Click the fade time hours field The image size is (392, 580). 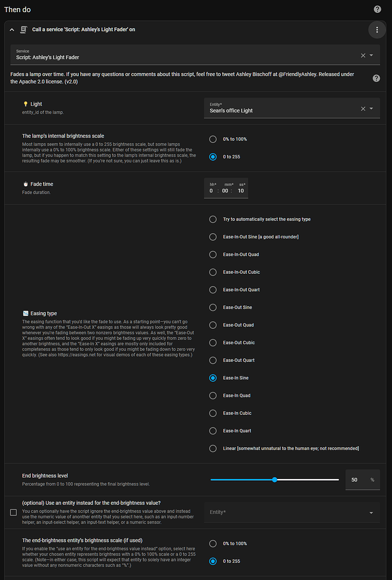coord(212,191)
